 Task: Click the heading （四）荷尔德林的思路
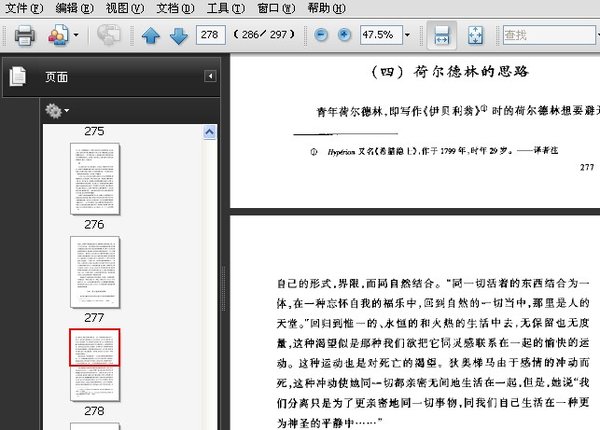(x=450, y=72)
